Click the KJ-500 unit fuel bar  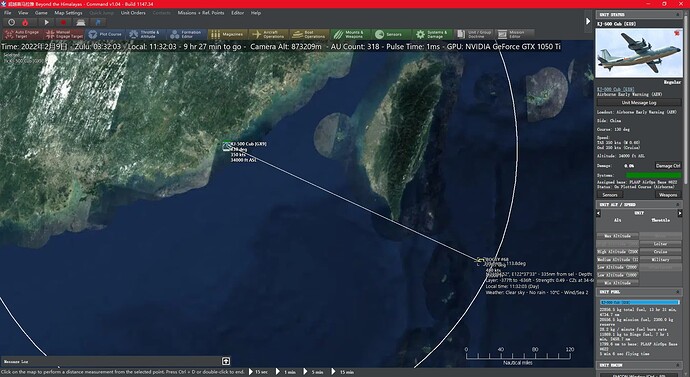(640, 302)
